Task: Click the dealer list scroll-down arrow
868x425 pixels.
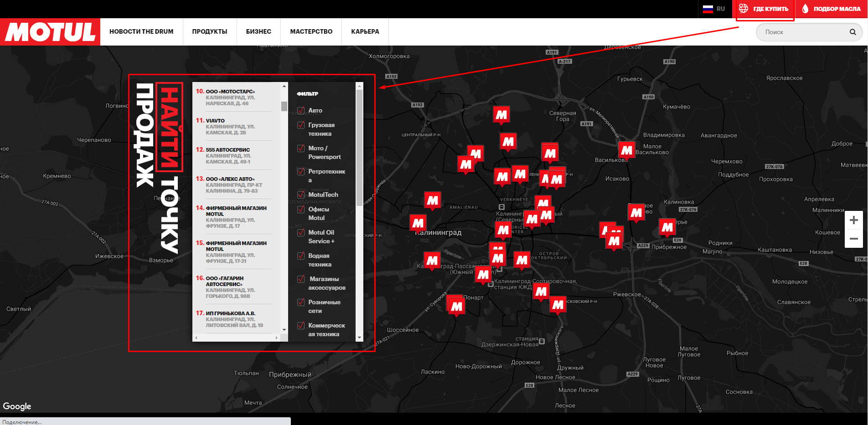Action: click(x=284, y=330)
